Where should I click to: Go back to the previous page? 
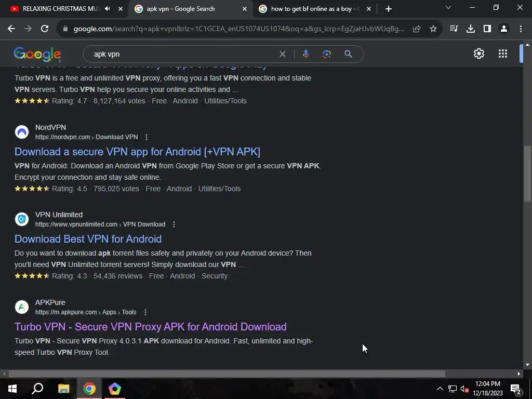(11, 29)
